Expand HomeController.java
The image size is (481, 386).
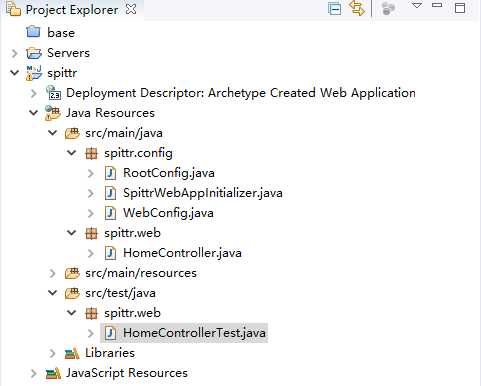(x=91, y=253)
